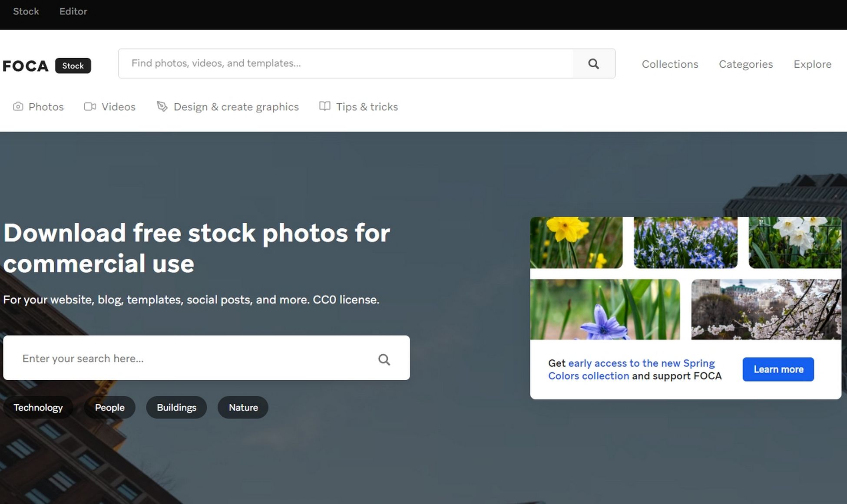Select the Buildings tag
The height and width of the screenshot is (504, 847).
coord(176,407)
